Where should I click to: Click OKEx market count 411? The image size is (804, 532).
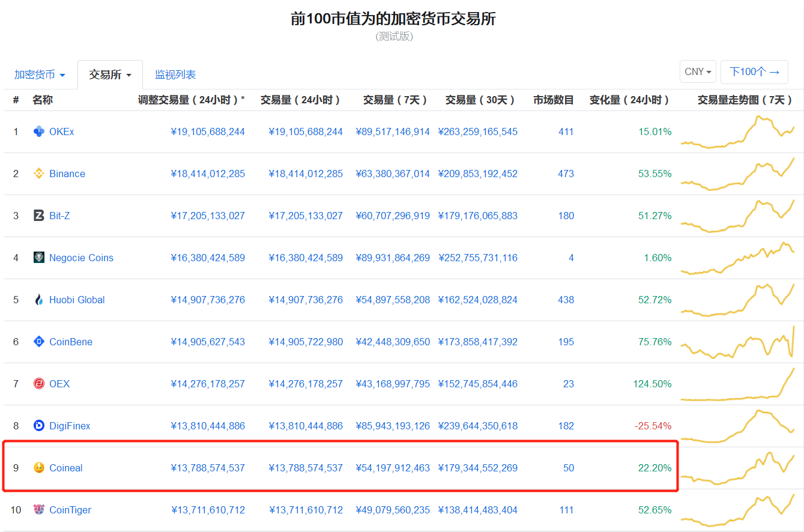click(x=566, y=131)
